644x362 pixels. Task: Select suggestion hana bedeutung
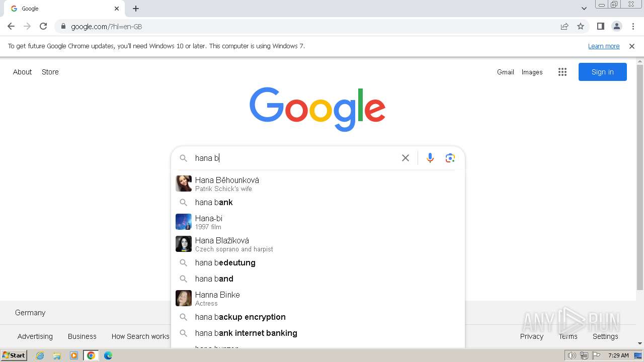[318, 262]
